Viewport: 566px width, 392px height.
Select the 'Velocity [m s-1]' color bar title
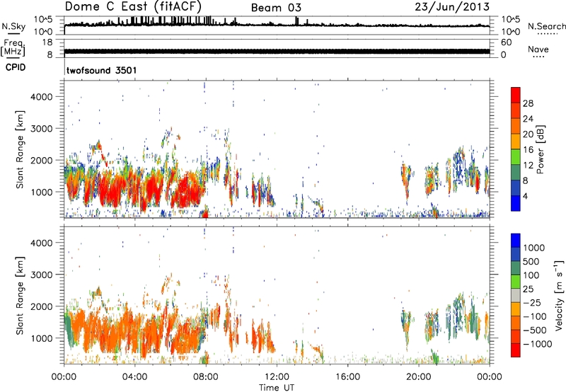click(559, 295)
